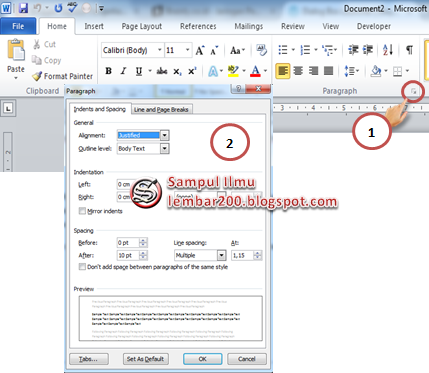Open the Paragraph dialog launcher in ribbon
The width and height of the screenshot is (429, 373).
(x=413, y=91)
